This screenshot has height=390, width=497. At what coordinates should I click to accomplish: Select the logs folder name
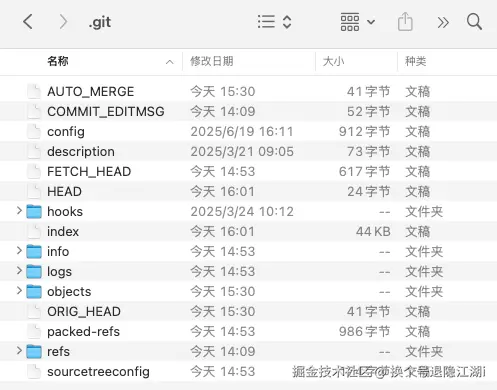(59, 272)
